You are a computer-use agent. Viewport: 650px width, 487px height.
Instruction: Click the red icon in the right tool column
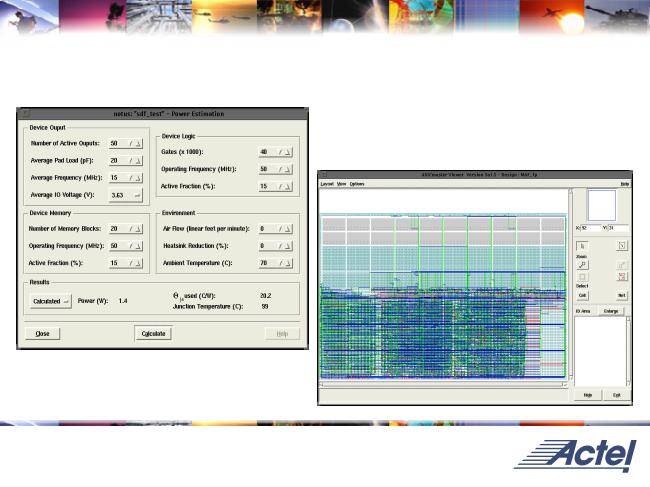[622, 278]
